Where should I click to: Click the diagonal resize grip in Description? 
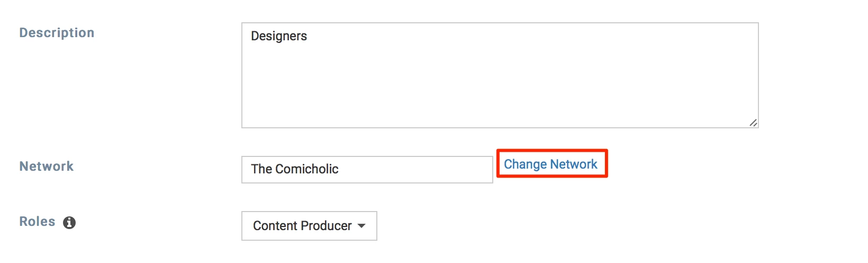(753, 122)
